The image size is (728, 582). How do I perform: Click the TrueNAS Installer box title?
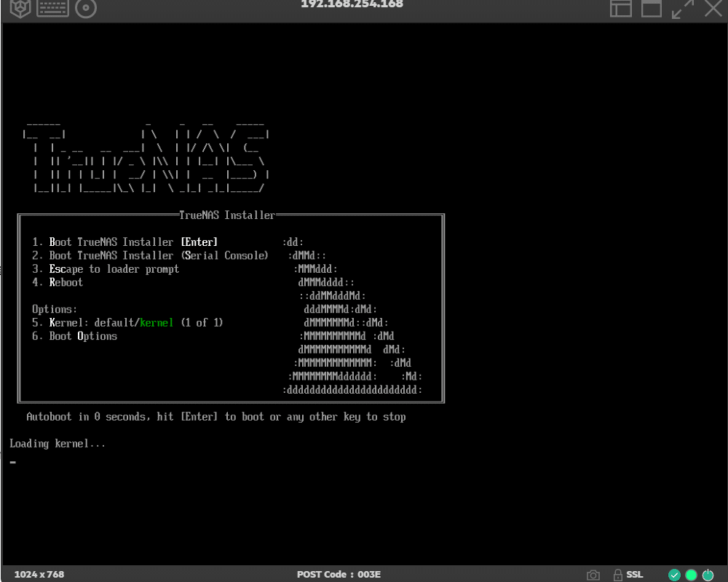pos(227,215)
